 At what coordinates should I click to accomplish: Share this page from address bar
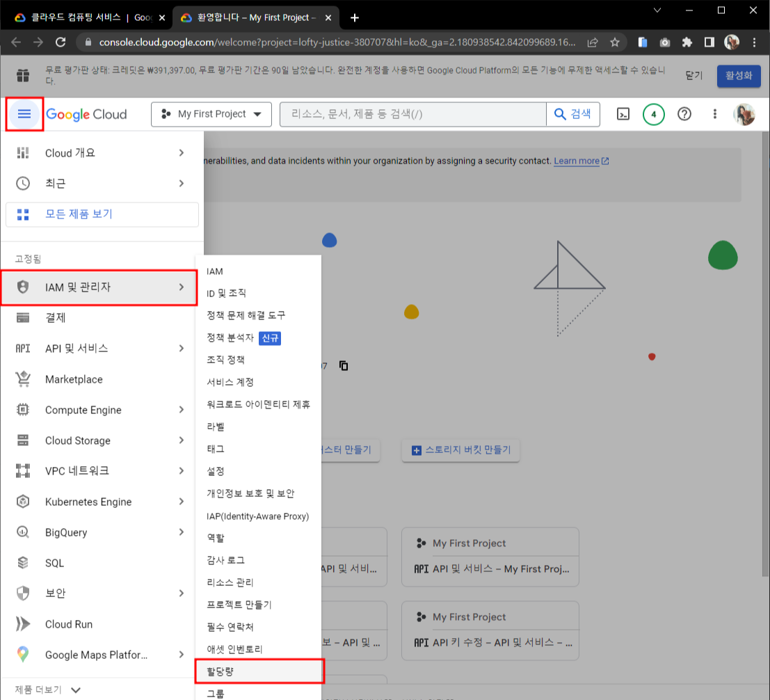coord(593,42)
